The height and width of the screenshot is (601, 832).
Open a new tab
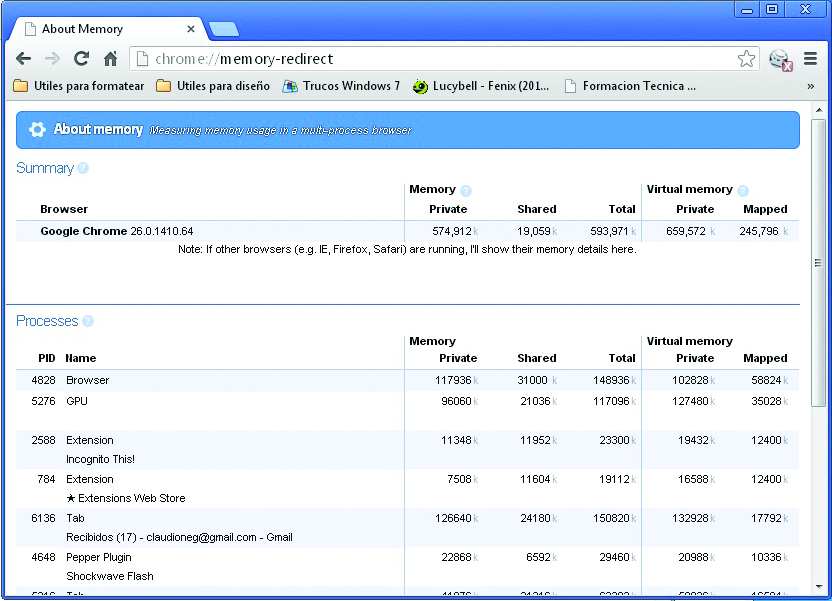pyautogui.click(x=224, y=30)
